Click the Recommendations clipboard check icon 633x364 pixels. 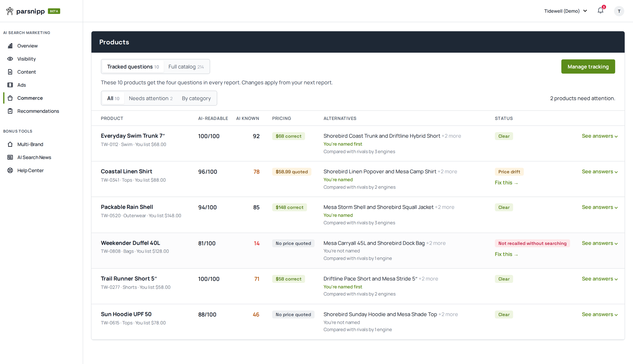click(x=10, y=111)
